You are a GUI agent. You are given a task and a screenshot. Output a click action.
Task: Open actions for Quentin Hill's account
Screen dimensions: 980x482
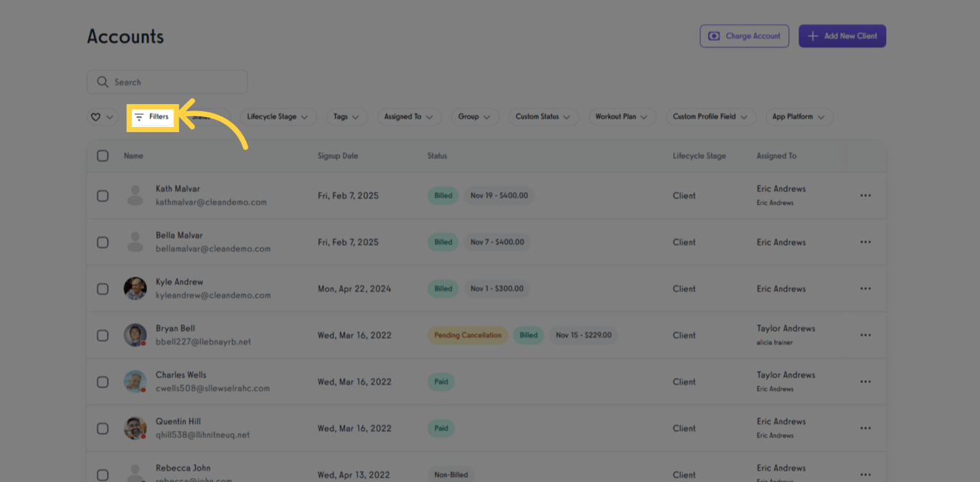pos(865,428)
